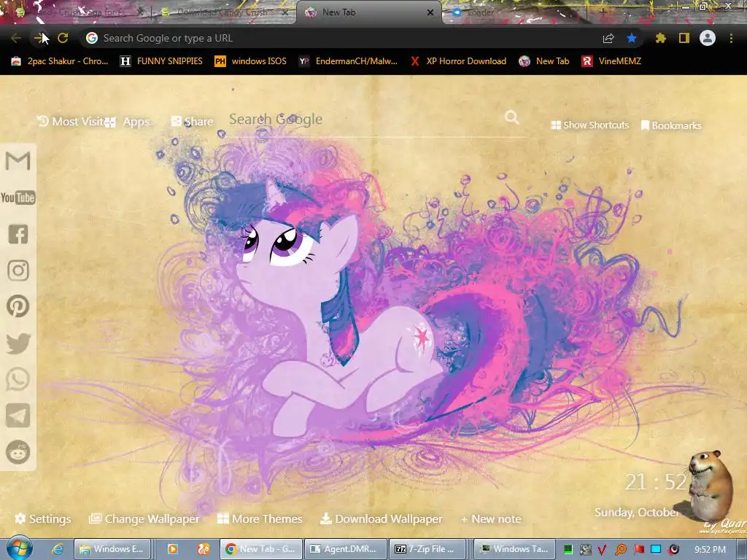Open the new tab Settings

tap(43, 518)
